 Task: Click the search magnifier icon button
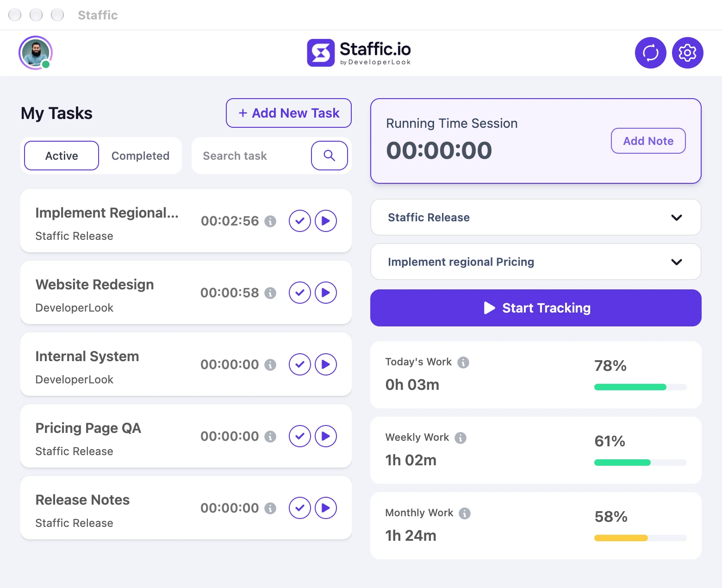click(x=330, y=156)
